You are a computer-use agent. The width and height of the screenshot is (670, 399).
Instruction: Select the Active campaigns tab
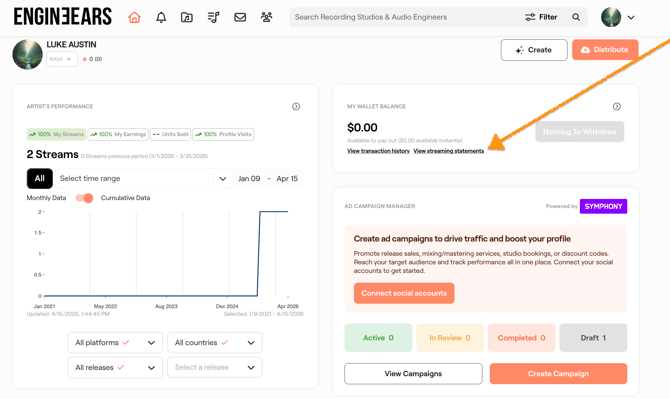[378, 337]
